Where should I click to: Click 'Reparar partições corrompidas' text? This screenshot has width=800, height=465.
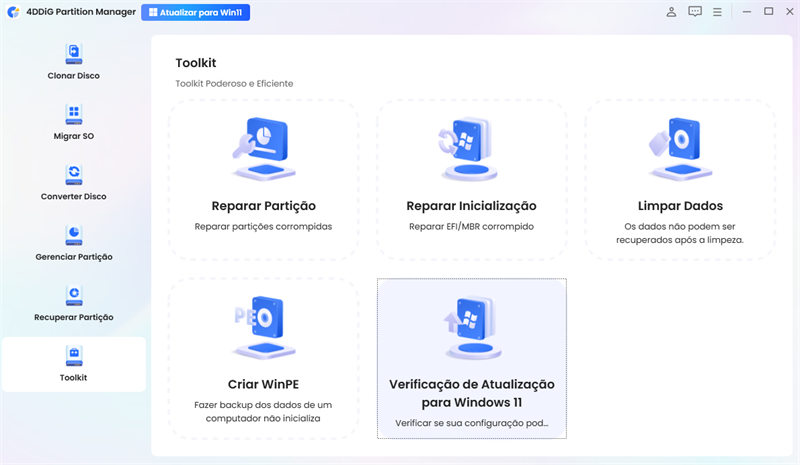click(263, 227)
